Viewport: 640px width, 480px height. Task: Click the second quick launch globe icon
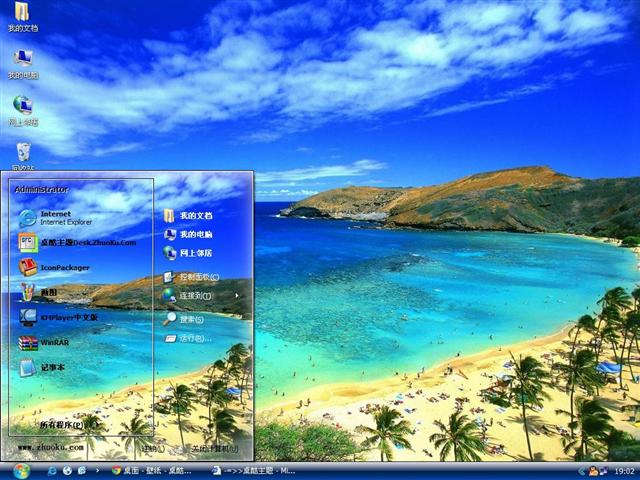point(67,471)
